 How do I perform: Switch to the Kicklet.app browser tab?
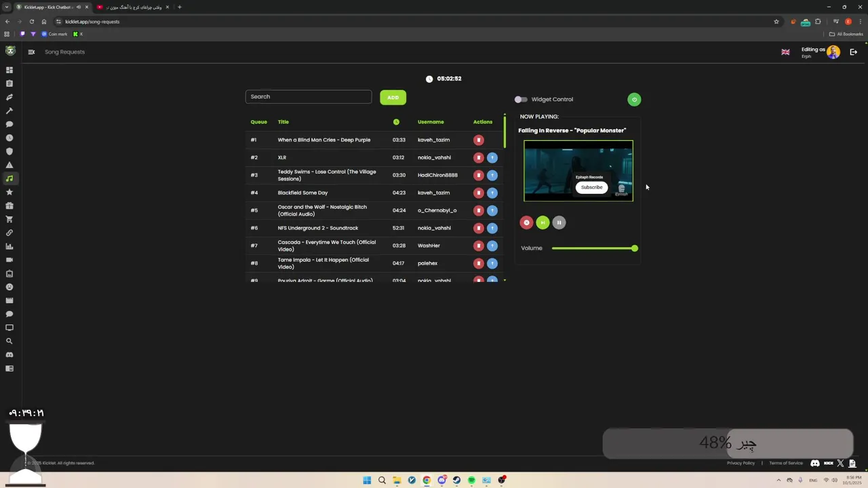[53, 7]
